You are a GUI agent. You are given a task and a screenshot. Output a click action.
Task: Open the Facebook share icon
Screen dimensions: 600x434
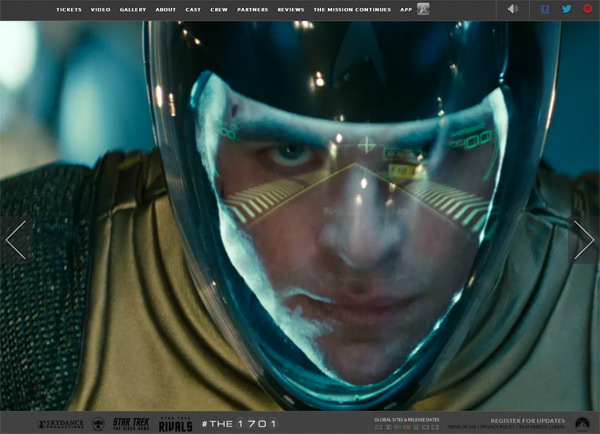pos(545,9)
